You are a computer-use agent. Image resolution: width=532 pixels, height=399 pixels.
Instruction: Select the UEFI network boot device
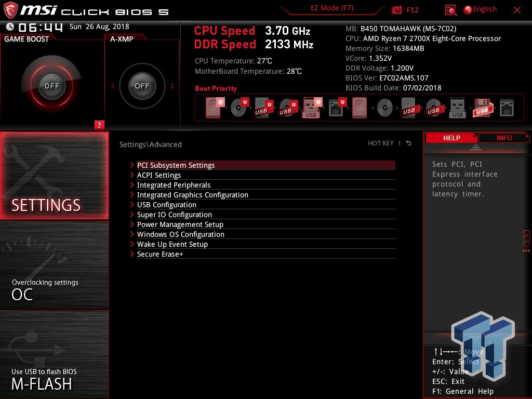337,108
